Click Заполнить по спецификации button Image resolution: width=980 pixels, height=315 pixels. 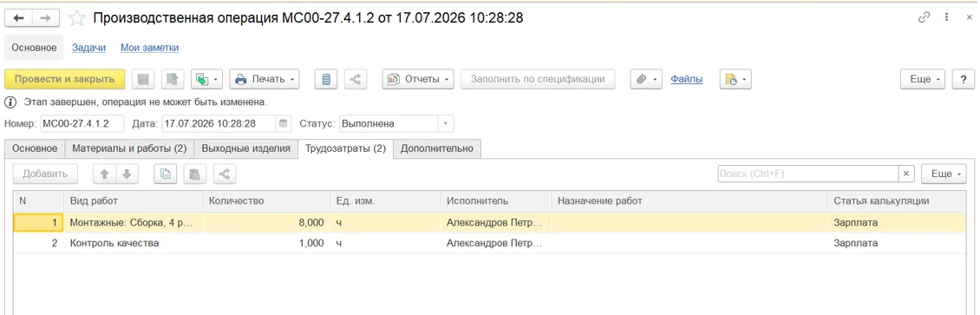[x=538, y=79]
